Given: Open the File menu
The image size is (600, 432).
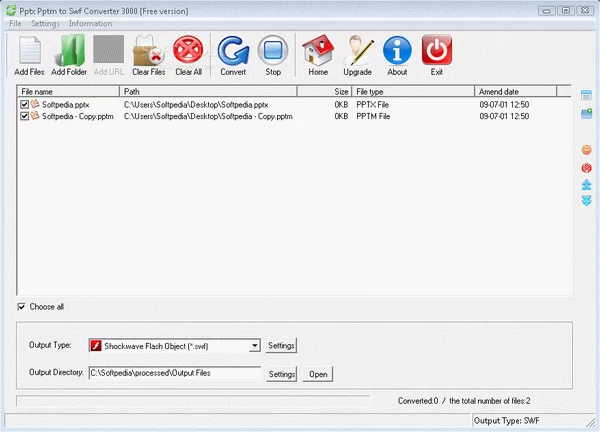Looking at the screenshot, I should 15,23.
